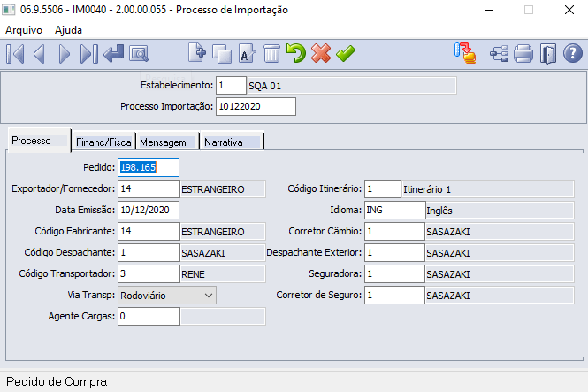Click the 'RENE' transporter name
Viewport: 588px width, 392px height.
click(193, 274)
